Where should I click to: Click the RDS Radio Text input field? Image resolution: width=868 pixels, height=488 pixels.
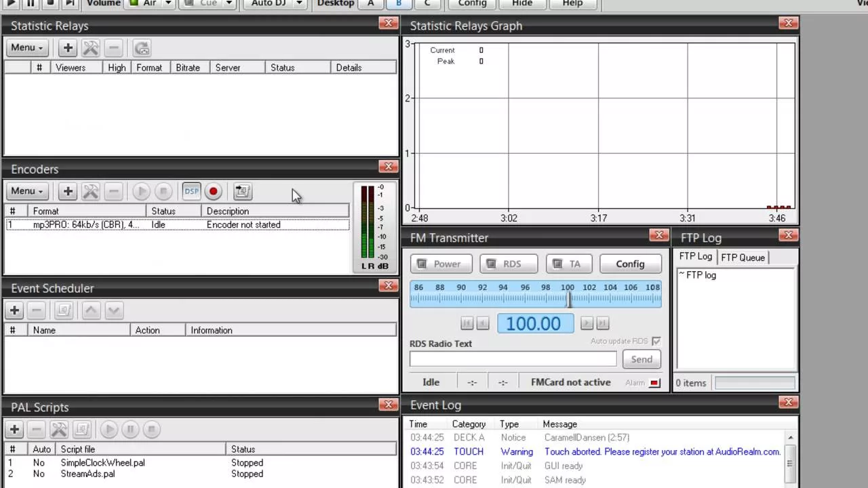(x=513, y=359)
